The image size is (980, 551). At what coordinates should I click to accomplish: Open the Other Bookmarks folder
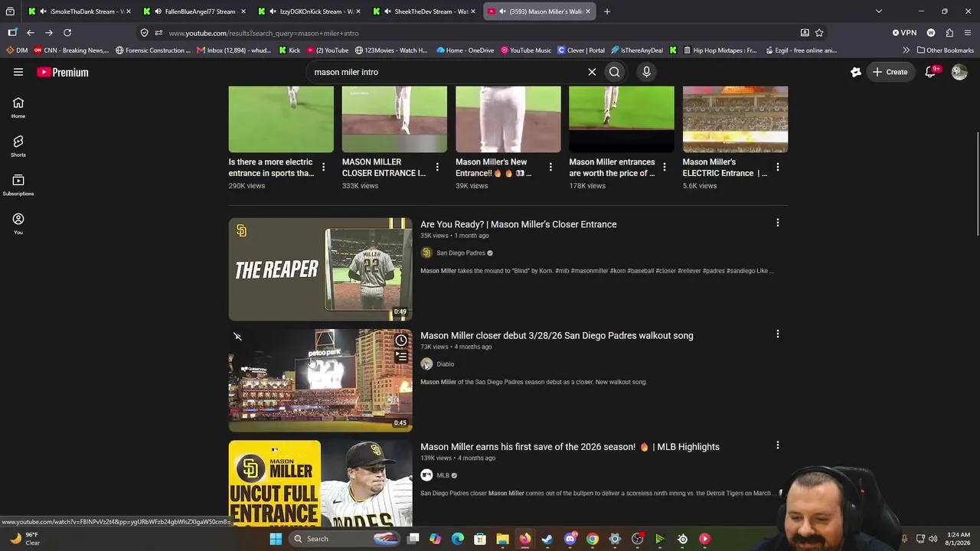click(945, 51)
